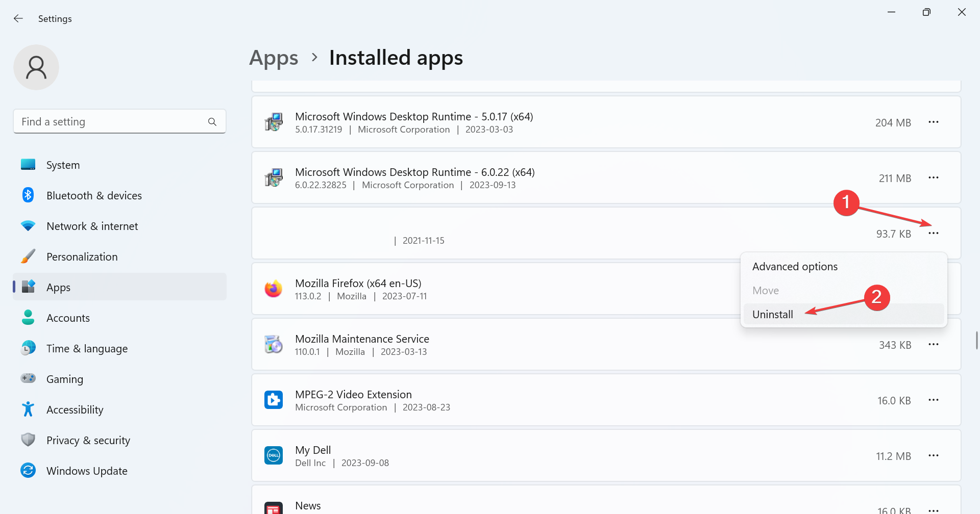Viewport: 980px width, 514px height.
Task: Click the News app icon
Action: pos(274,508)
